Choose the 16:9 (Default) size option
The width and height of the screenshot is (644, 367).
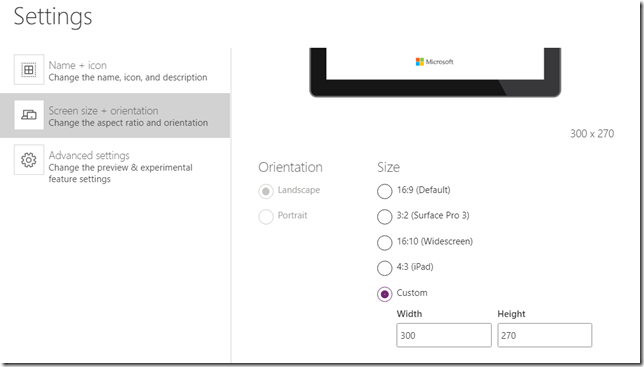click(384, 191)
